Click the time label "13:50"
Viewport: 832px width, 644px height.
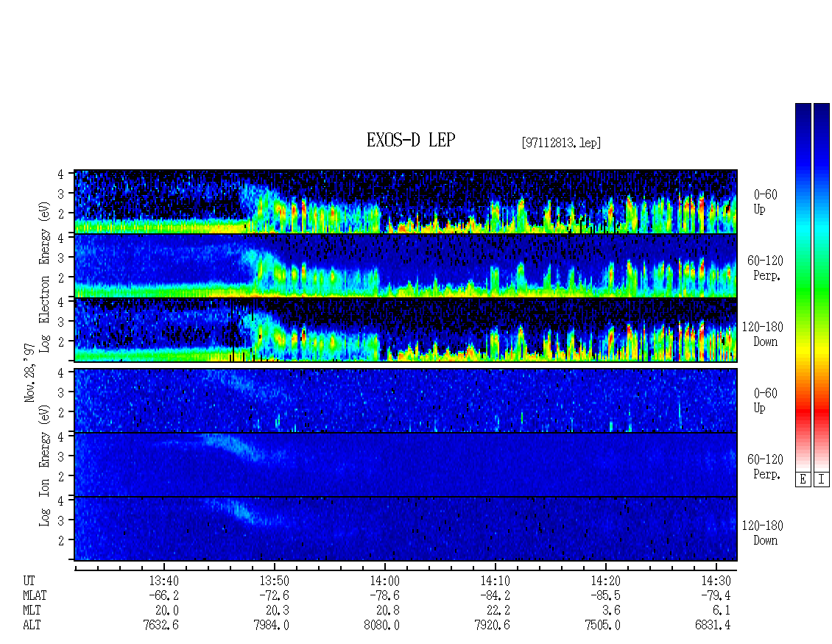[274, 581]
